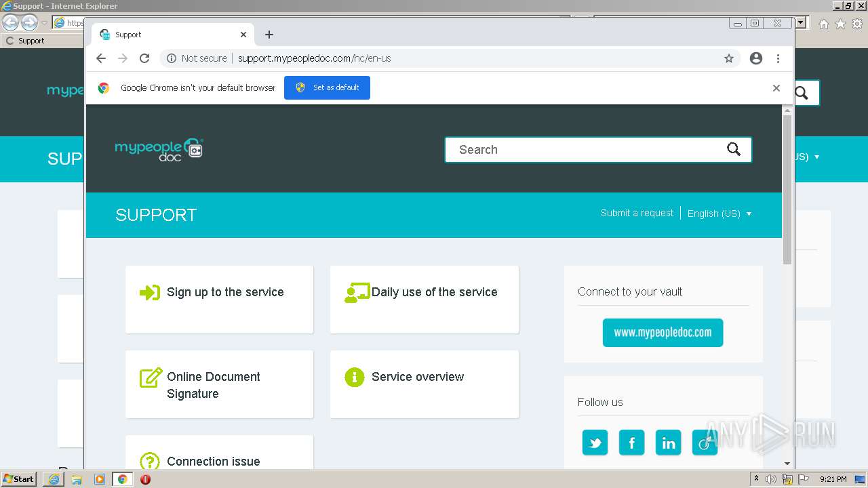Screen dimensions: 868x488
Task: Click the Submit a request link
Action: click(x=637, y=213)
